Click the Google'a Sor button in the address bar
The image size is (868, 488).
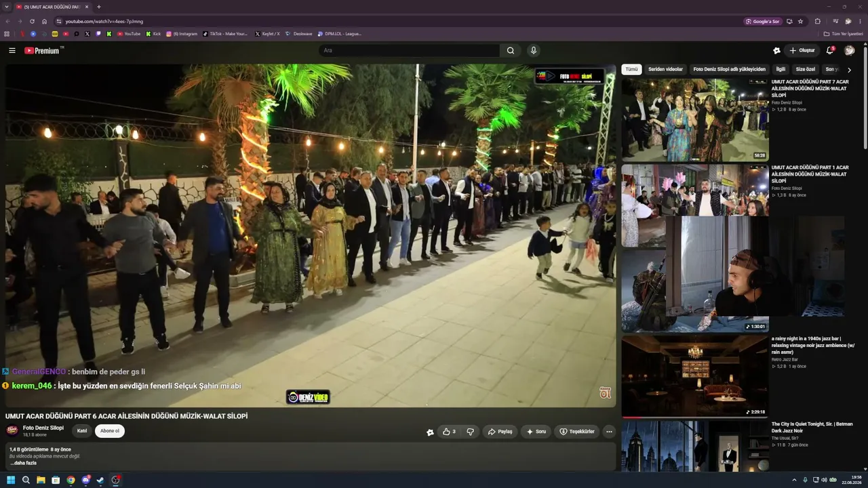763,21
